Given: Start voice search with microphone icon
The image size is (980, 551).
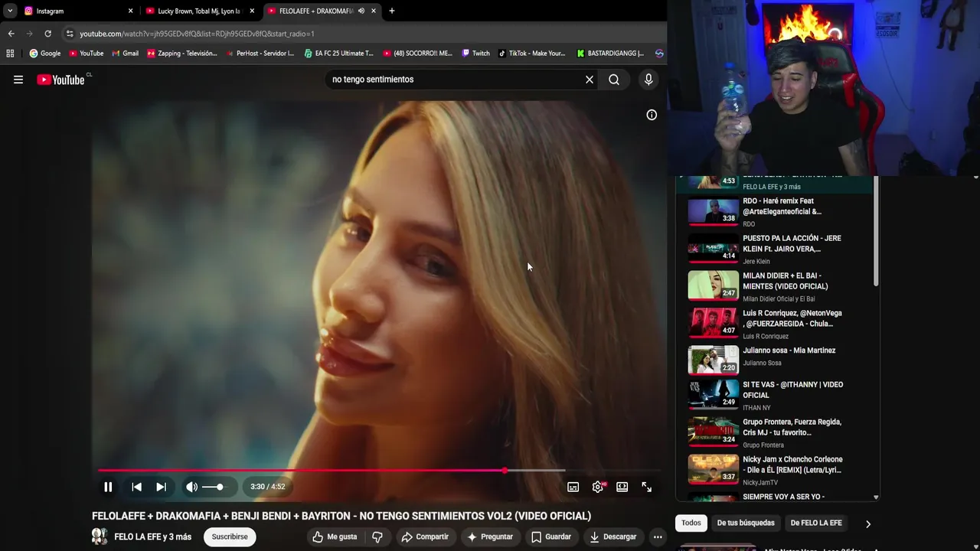Looking at the screenshot, I should (648, 80).
